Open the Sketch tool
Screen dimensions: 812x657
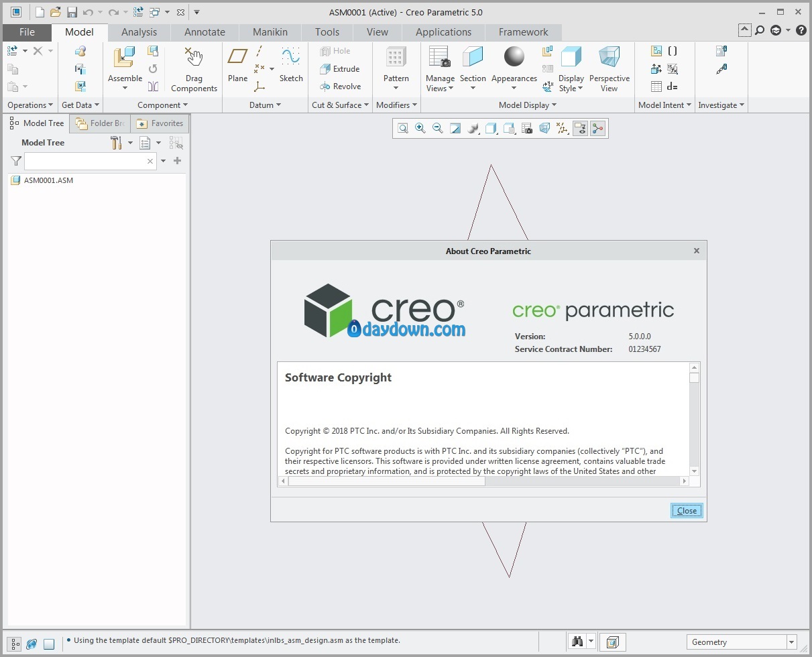(x=291, y=60)
